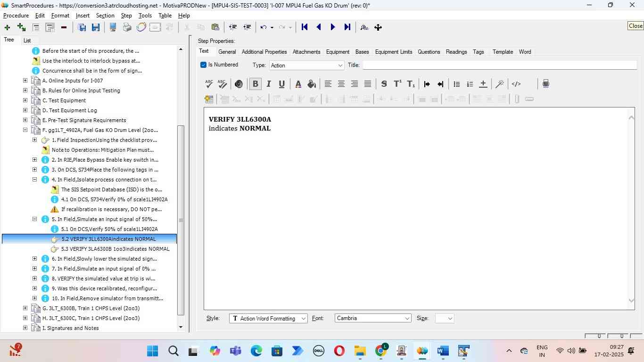Apply superscript formatting
This screenshot has height=362, width=644.
click(x=397, y=84)
